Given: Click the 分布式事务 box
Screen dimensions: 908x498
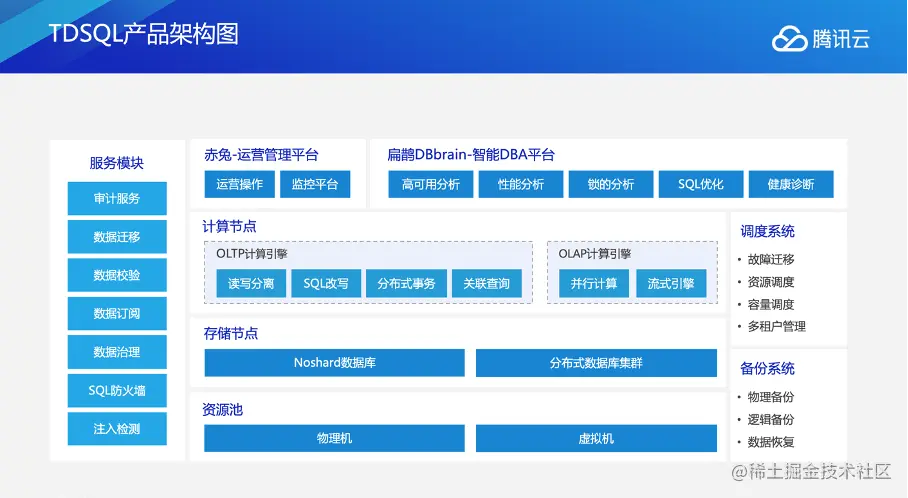Looking at the screenshot, I should click(407, 283).
